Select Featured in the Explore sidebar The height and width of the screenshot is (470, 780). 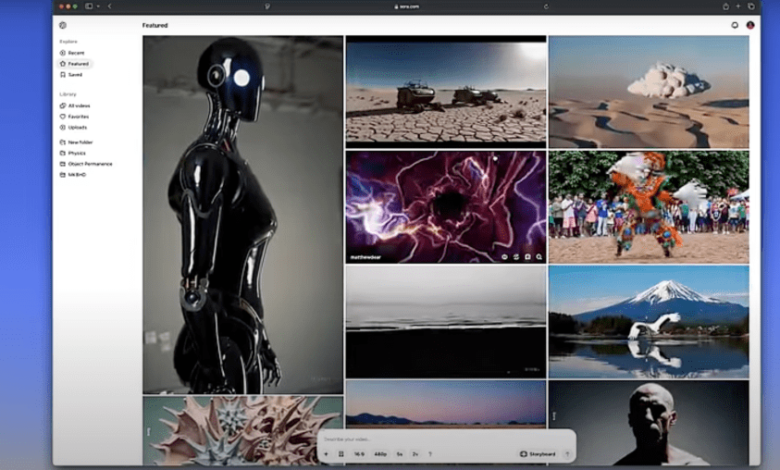pyautogui.click(x=77, y=63)
